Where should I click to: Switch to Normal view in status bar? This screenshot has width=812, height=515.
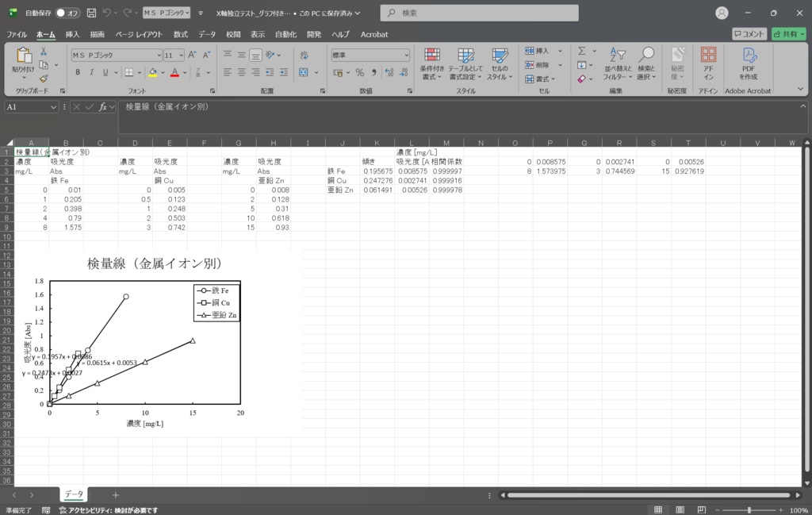pos(658,510)
